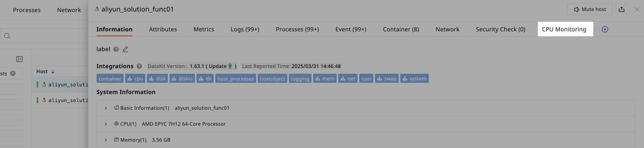
Task: Select the host_processes integration tag
Action: 236,78
